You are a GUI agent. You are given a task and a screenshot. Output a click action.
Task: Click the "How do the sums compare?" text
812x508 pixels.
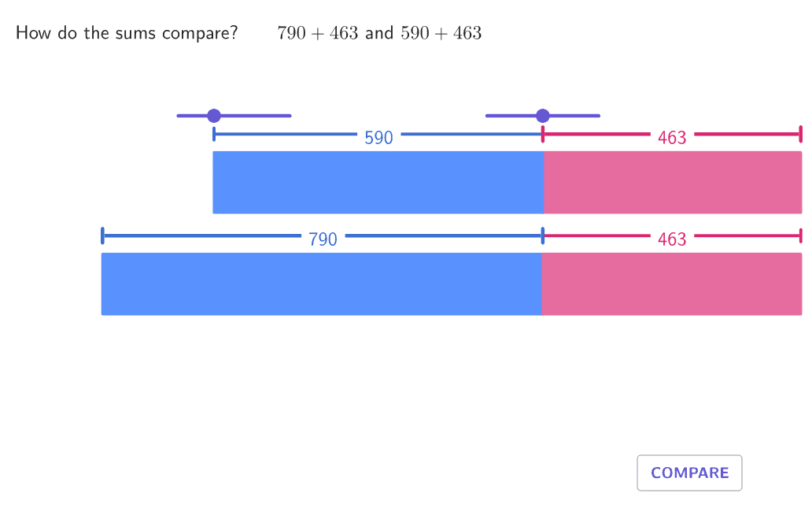point(127,33)
